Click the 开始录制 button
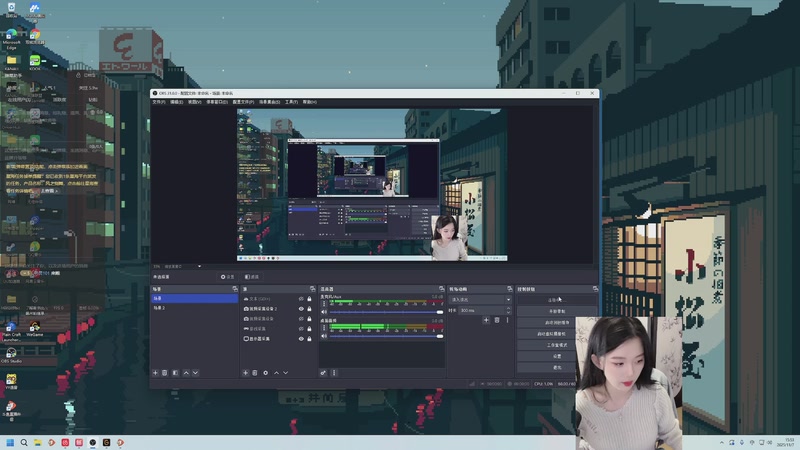The image size is (800, 450). coord(557,311)
